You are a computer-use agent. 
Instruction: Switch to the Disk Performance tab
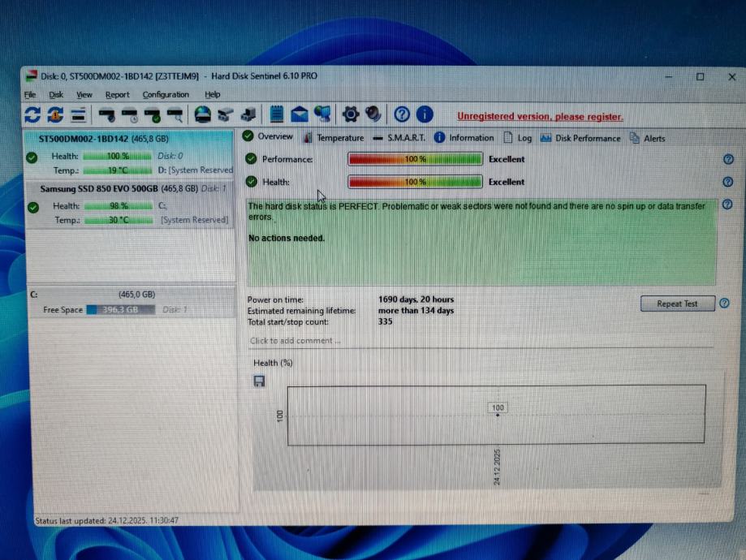click(x=580, y=139)
